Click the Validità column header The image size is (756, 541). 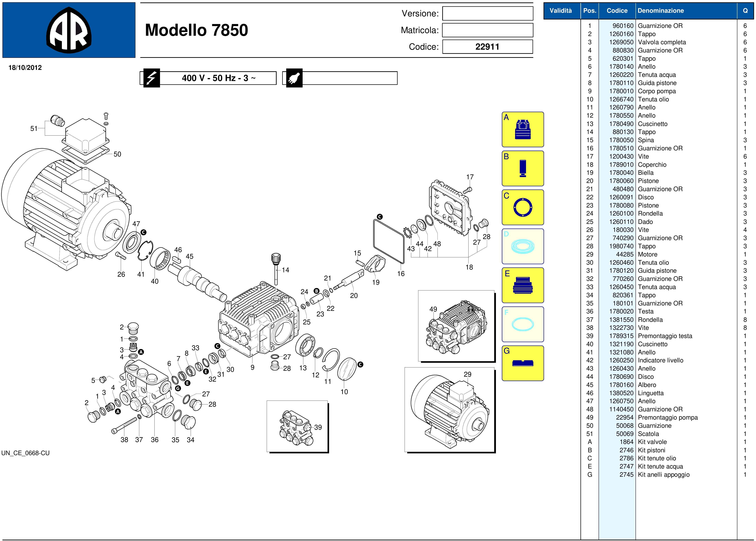tap(560, 11)
